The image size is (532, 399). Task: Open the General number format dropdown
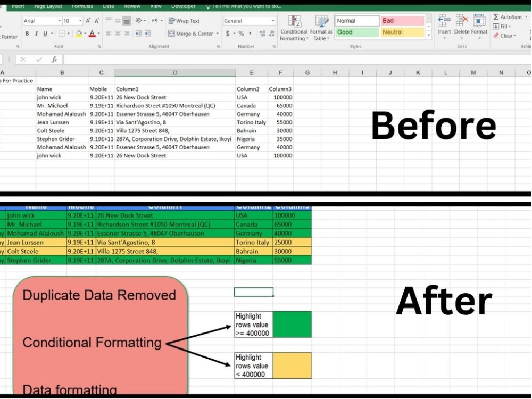point(273,21)
